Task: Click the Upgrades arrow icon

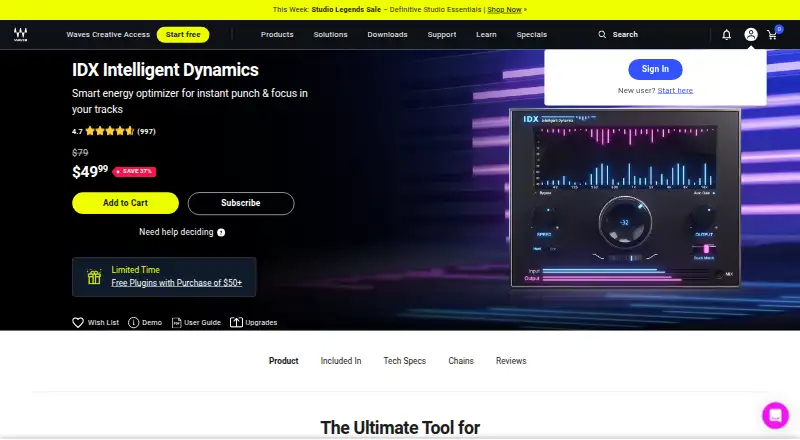Action: pyautogui.click(x=236, y=322)
